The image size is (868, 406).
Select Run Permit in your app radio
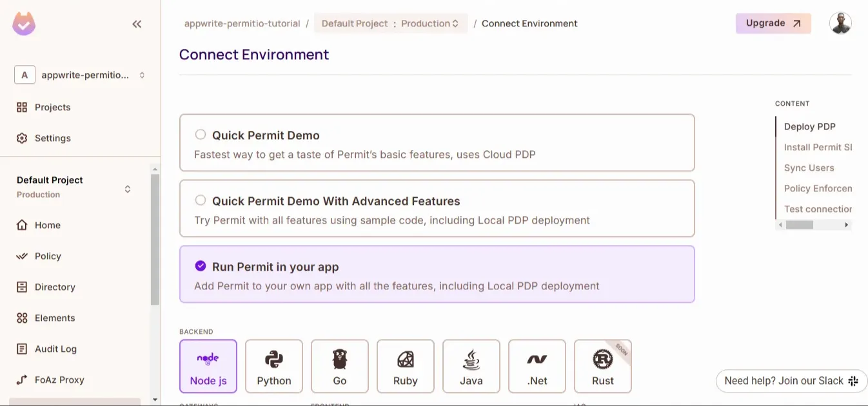pyautogui.click(x=201, y=266)
